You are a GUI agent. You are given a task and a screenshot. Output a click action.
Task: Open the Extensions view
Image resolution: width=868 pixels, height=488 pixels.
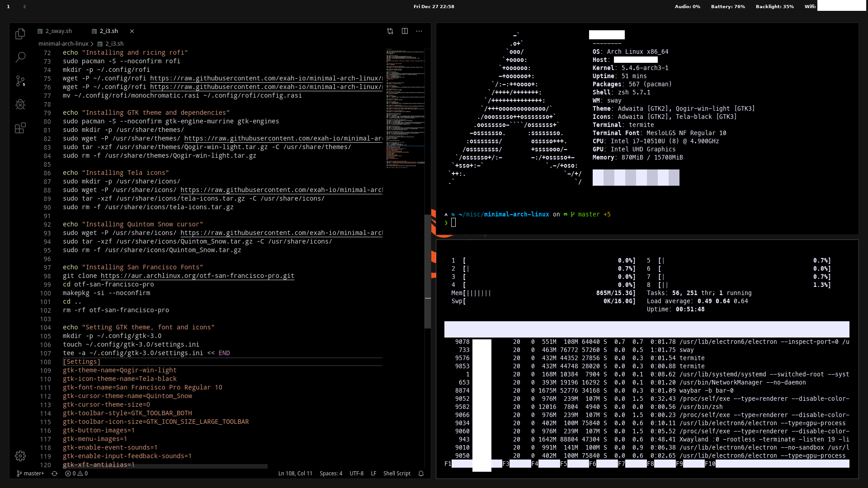pyautogui.click(x=20, y=128)
